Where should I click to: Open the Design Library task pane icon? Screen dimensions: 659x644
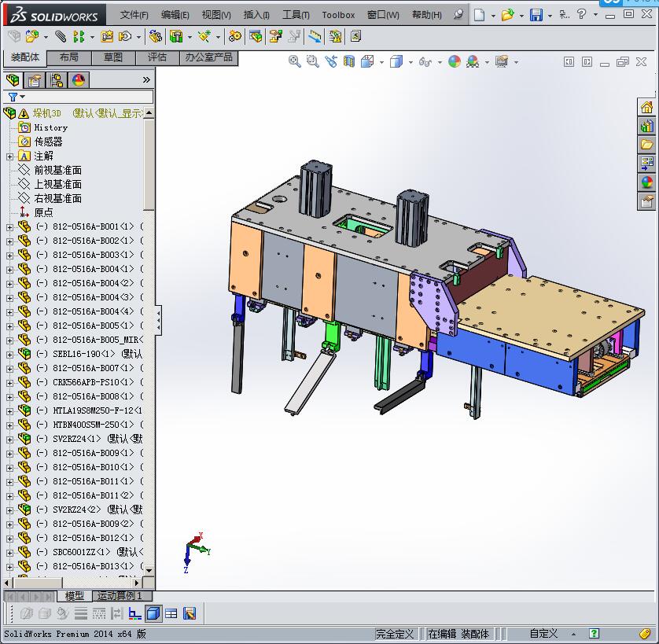pos(646,126)
